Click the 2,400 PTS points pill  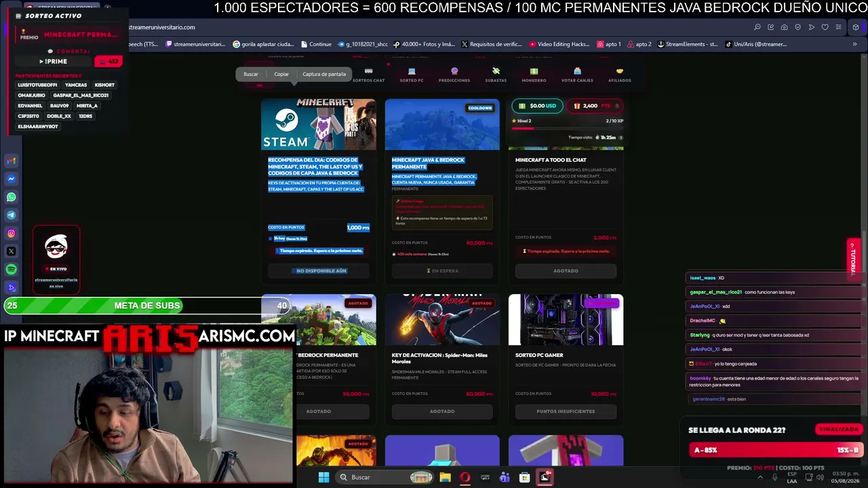(594, 106)
